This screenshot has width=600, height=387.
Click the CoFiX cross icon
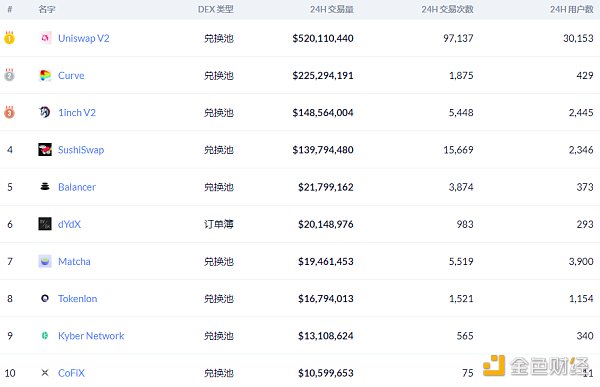45,372
